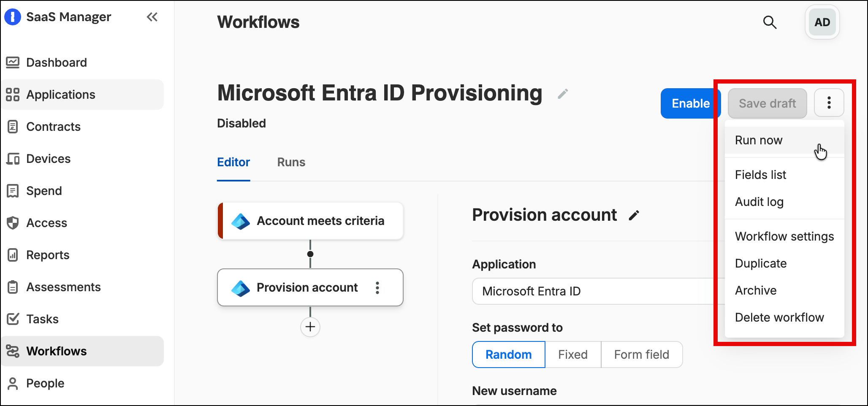868x406 pixels.
Task: Switch to the Runs tab
Action: [x=291, y=162]
